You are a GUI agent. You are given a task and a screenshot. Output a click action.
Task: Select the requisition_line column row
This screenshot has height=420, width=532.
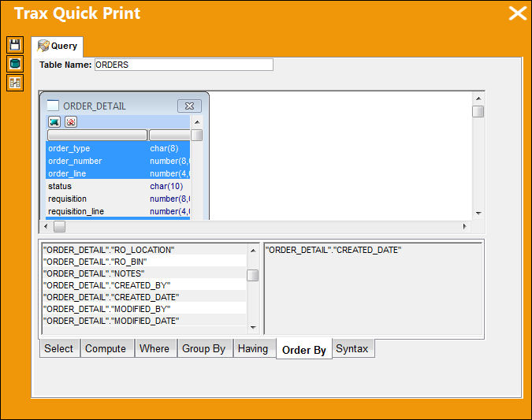[117, 211]
